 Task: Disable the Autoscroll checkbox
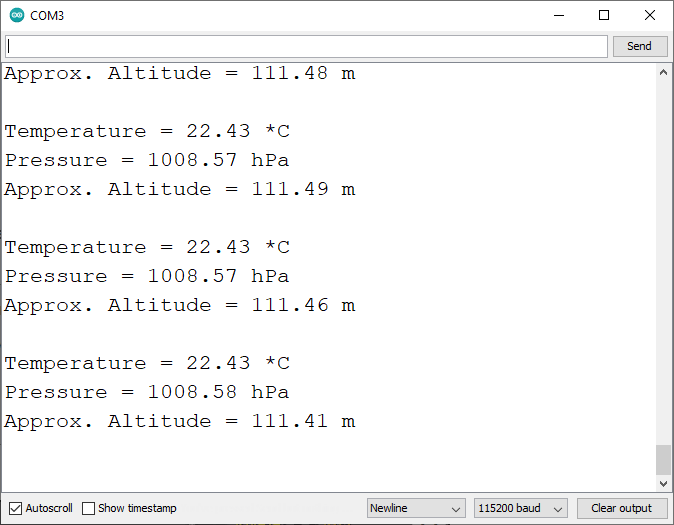(15, 508)
